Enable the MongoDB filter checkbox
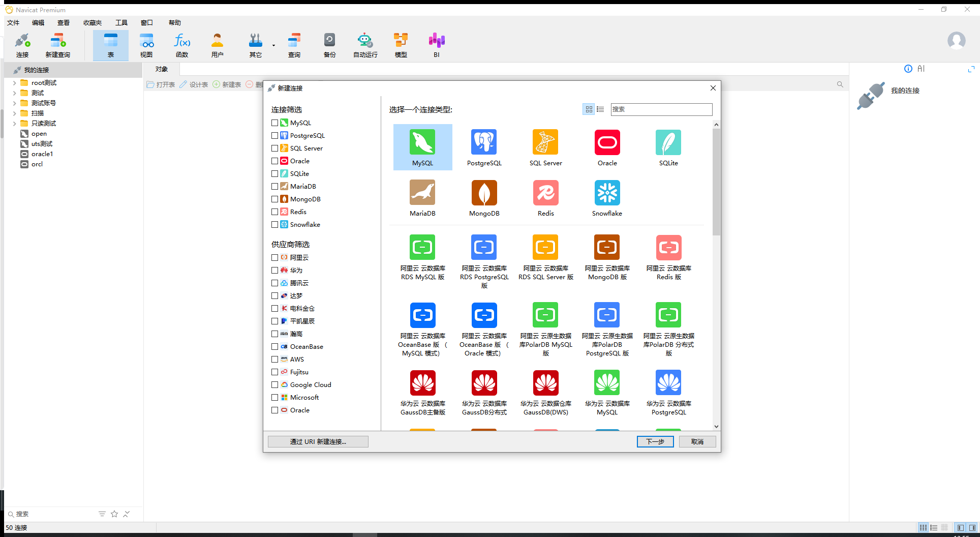 click(274, 199)
